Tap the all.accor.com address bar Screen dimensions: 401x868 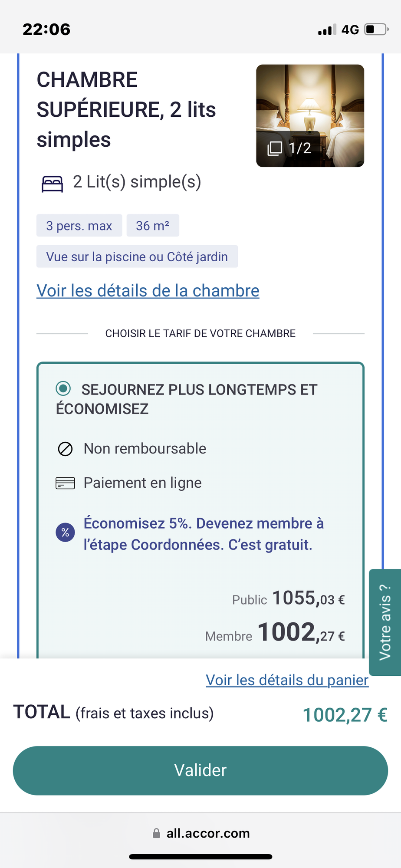point(200,833)
